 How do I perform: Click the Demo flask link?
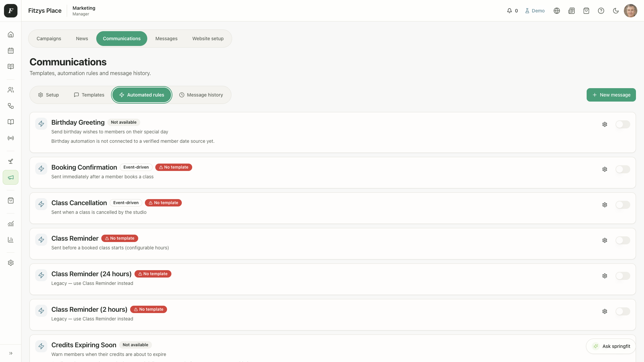(535, 11)
